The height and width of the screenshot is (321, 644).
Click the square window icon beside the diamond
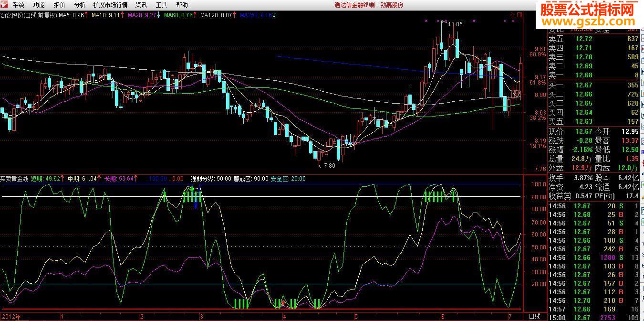[519, 15]
